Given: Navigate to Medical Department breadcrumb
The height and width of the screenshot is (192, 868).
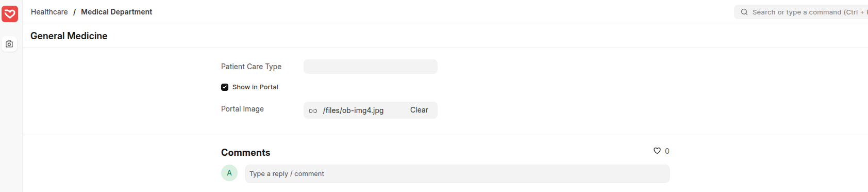Looking at the screenshot, I should pos(116,12).
